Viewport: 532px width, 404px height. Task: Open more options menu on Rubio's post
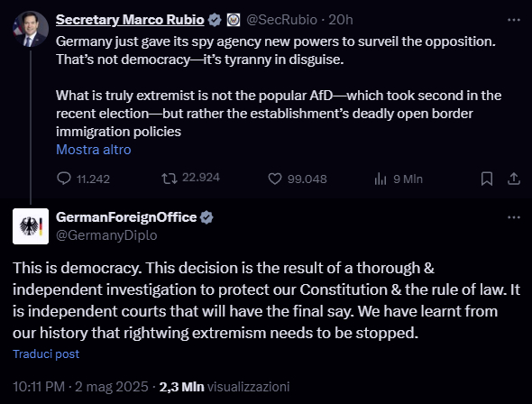point(514,21)
